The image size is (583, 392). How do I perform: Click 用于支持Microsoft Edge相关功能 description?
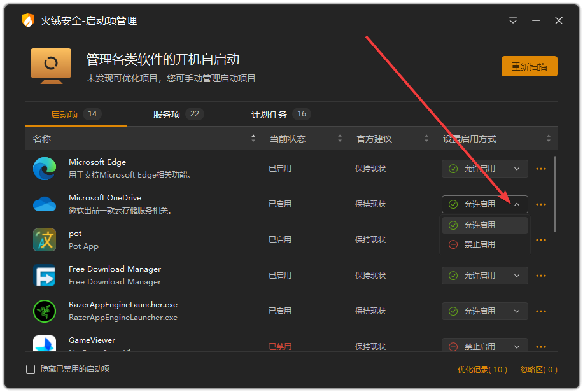(130, 175)
